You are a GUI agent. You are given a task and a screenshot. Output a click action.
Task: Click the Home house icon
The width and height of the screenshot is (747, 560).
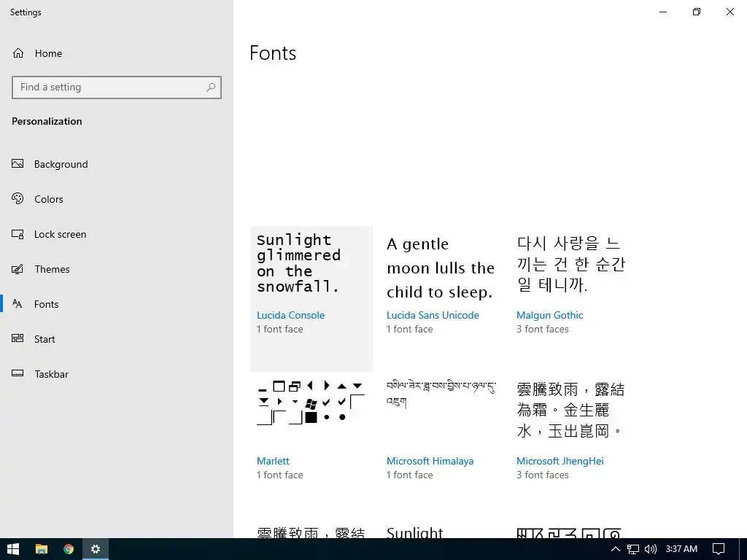coord(18,52)
